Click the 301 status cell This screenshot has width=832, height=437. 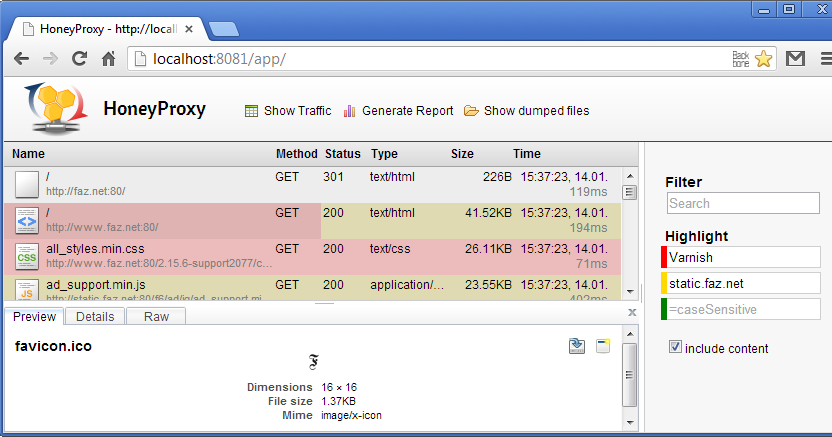pos(333,177)
